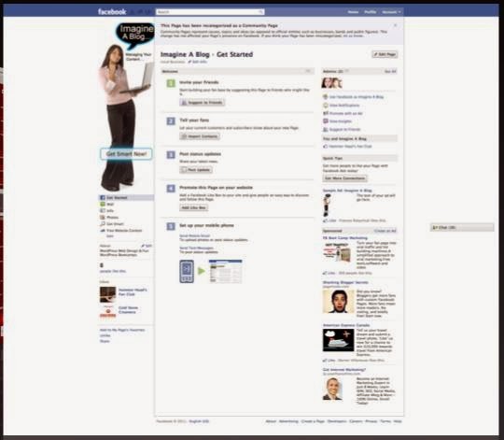The image size is (504, 440).
Task: Click the Suggest to Friends button in step 1
Action: click(x=203, y=102)
